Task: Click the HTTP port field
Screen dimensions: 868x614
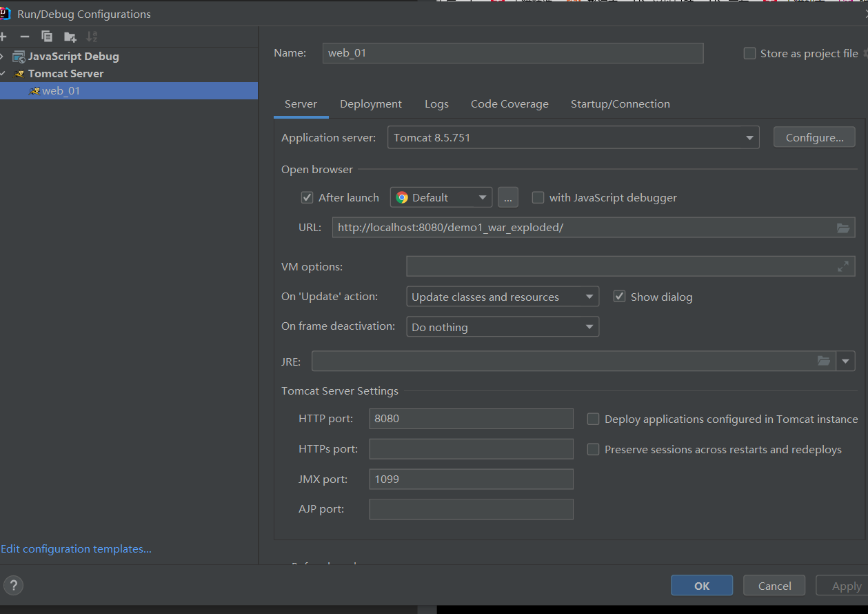Action: pyautogui.click(x=472, y=419)
